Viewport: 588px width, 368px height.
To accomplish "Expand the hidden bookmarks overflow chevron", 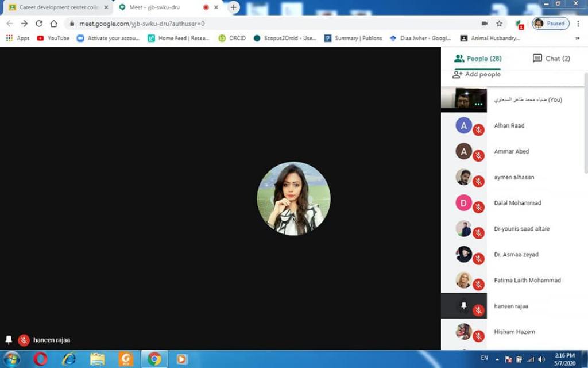I will pos(577,38).
